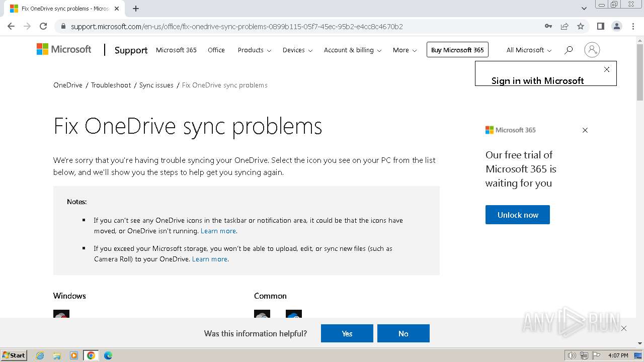The image size is (644, 362).
Task: Click the account sign-in avatar icon
Action: pos(592,50)
